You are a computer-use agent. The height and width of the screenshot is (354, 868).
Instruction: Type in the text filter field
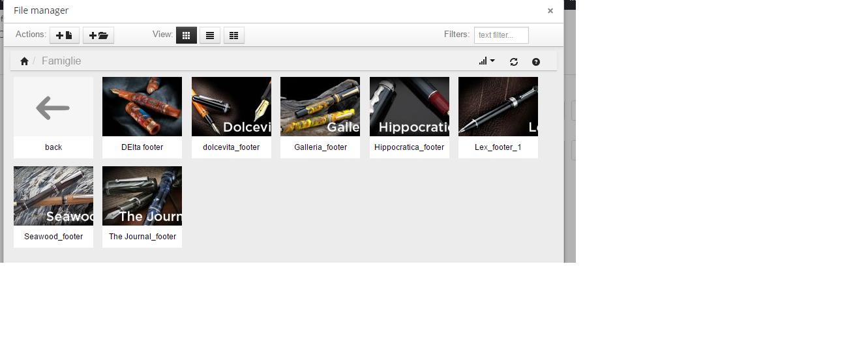[x=501, y=35]
